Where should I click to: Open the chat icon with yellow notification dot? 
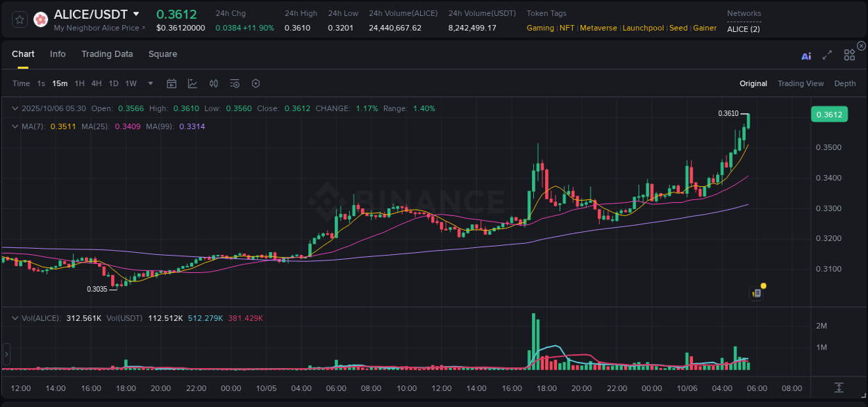(x=757, y=292)
